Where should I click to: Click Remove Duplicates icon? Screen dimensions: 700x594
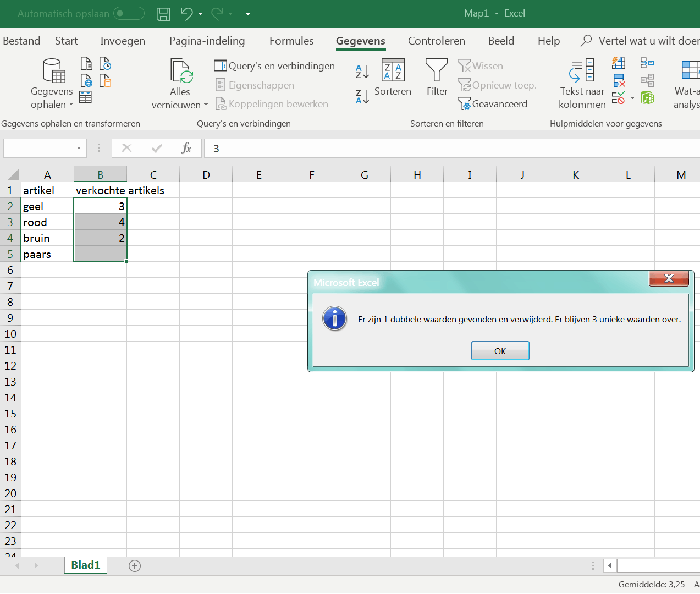pos(619,81)
